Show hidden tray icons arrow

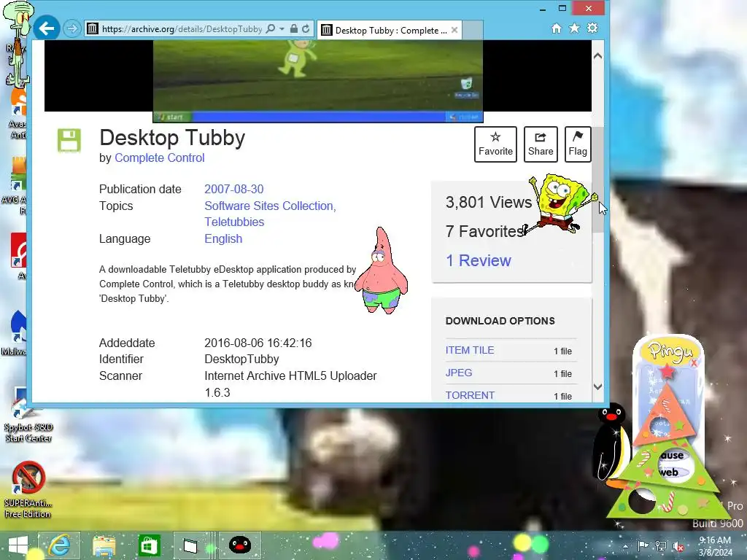(x=625, y=546)
